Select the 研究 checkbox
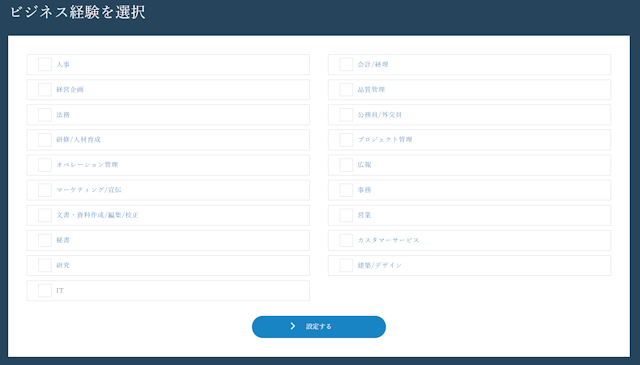Image resolution: width=640 pixels, height=365 pixels. (x=45, y=265)
